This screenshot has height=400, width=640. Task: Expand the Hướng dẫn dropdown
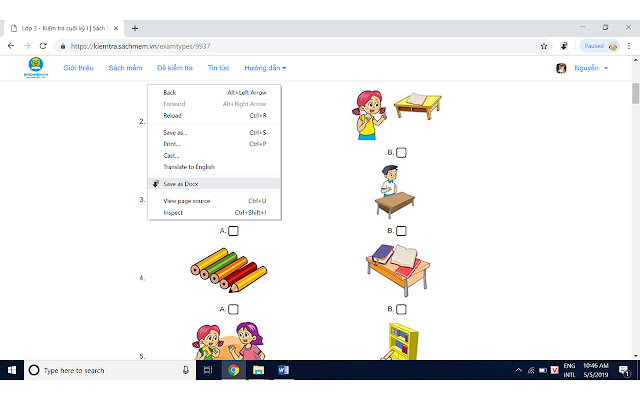coord(265,68)
